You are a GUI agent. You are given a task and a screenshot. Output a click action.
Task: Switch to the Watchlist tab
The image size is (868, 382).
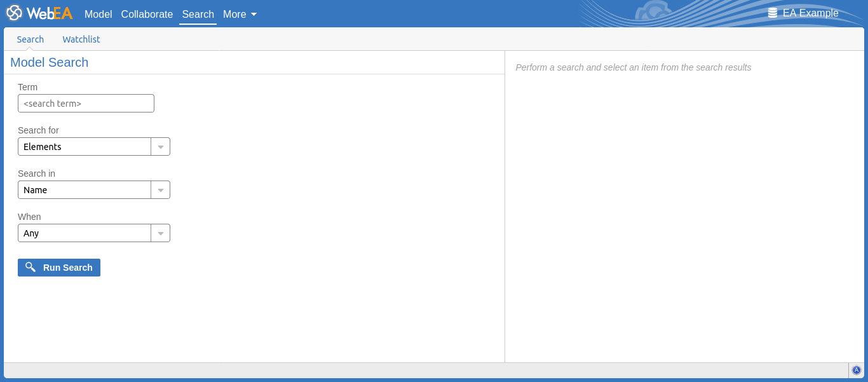click(81, 39)
